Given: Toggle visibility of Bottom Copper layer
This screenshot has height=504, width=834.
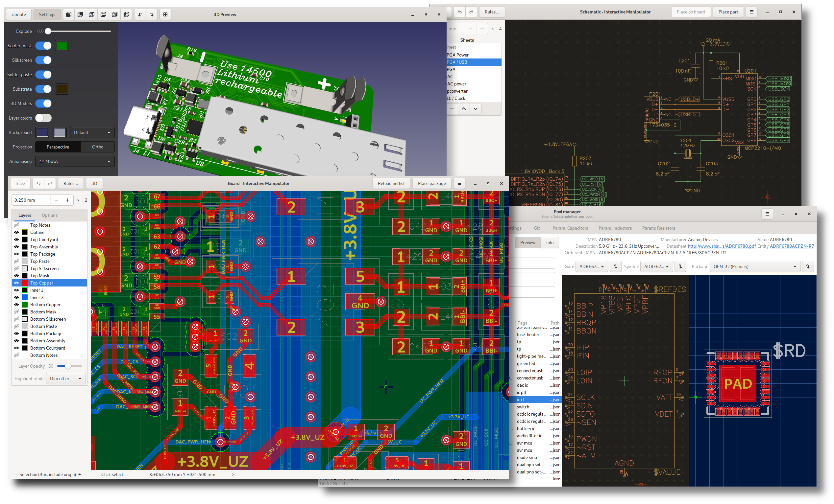Looking at the screenshot, I should [x=16, y=304].
